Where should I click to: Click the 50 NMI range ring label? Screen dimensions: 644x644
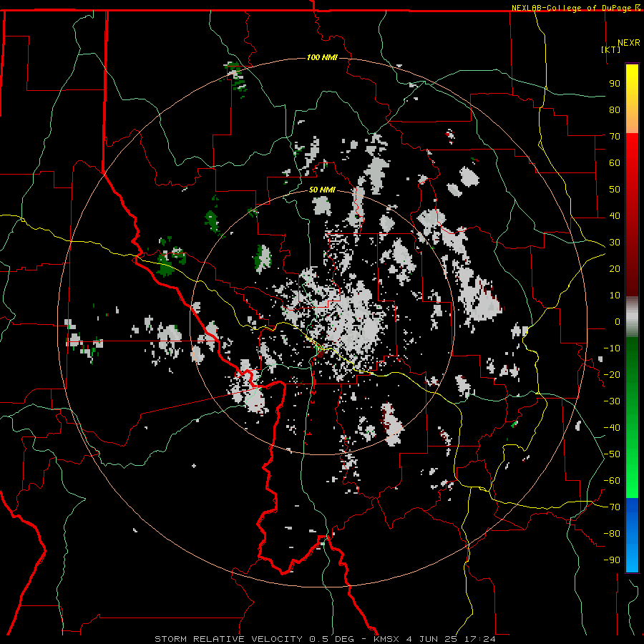322,190
